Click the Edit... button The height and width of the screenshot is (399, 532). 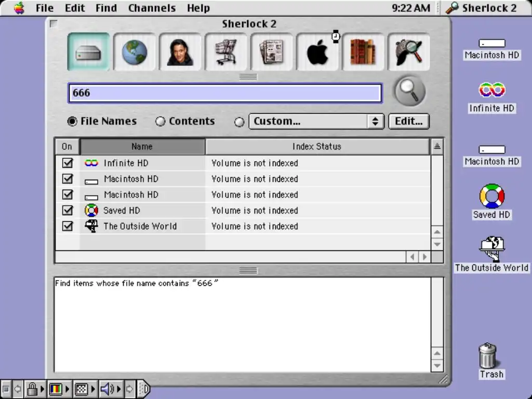tap(409, 121)
